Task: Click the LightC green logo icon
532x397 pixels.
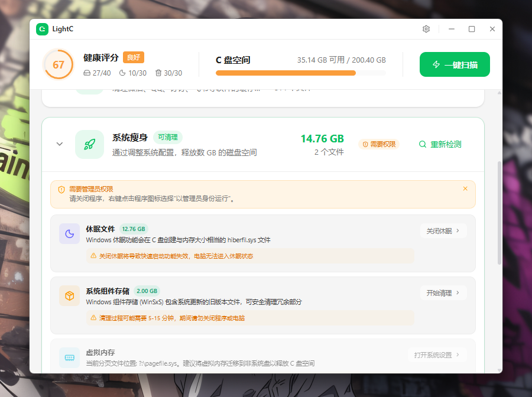Action: pyautogui.click(x=43, y=29)
